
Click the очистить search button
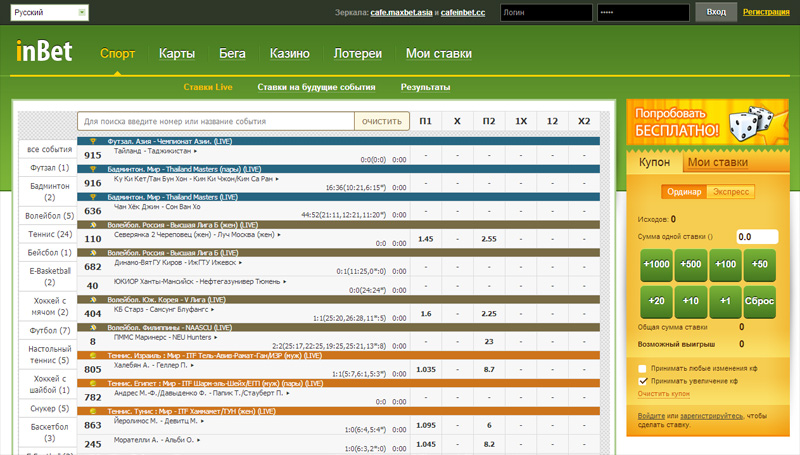(x=382, y=121)
